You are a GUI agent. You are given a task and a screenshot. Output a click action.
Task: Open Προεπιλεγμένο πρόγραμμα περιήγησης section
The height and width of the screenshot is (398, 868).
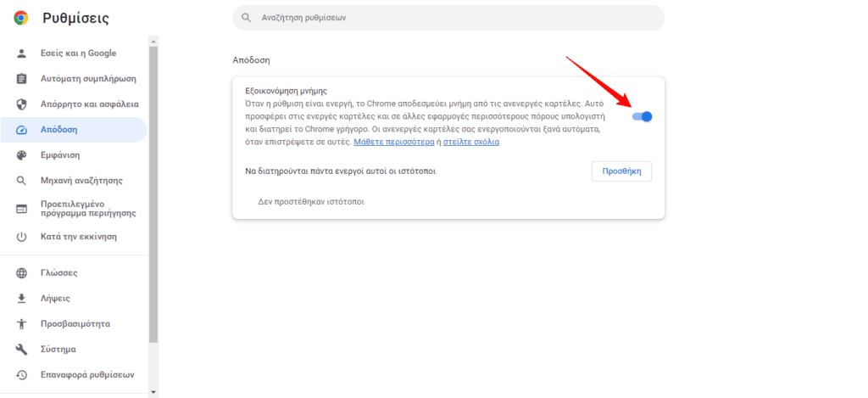tap(88, 209)
